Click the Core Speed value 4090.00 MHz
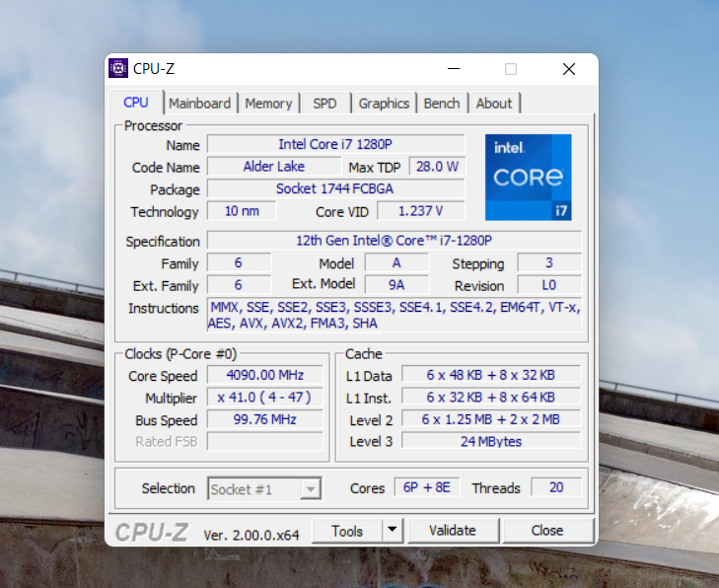 [x=265, y=375]
